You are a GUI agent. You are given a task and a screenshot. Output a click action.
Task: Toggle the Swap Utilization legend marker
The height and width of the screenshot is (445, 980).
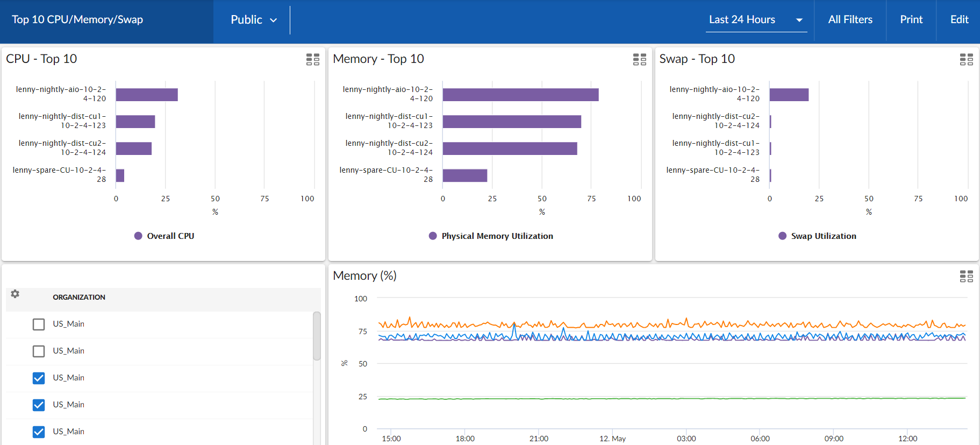tap(782, 236)
